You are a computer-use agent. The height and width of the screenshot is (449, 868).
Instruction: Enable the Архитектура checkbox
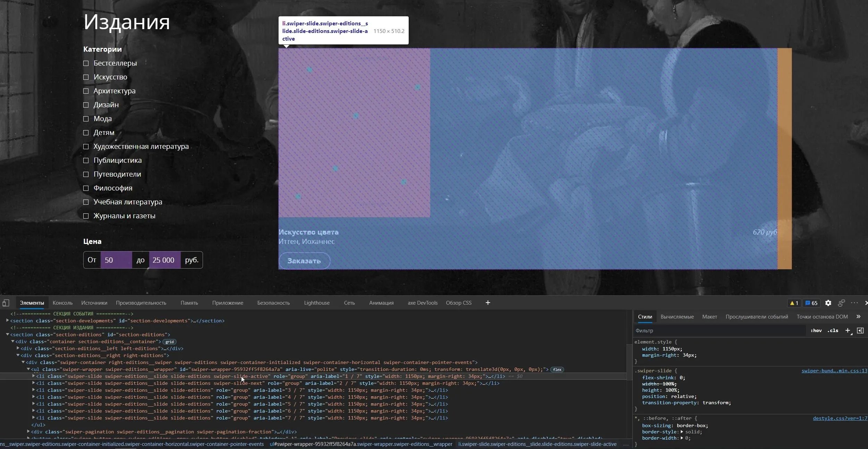86,91
